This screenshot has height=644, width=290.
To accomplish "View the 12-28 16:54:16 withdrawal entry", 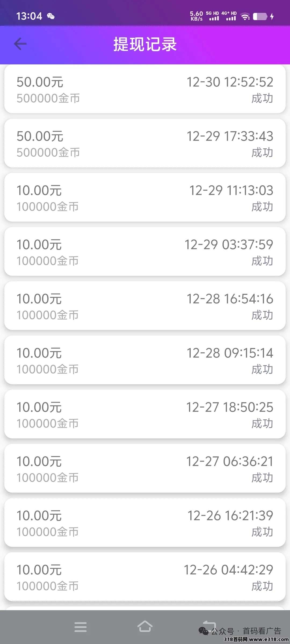I will click(x=145, y=306).
